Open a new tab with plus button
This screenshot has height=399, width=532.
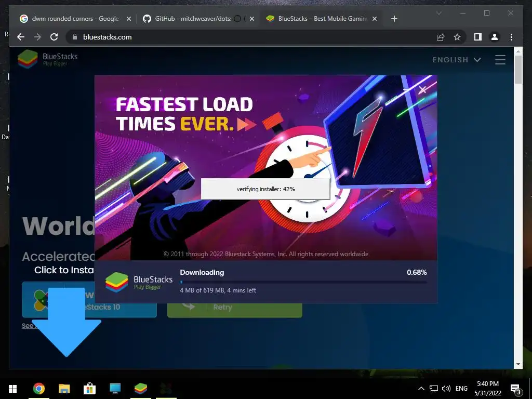click(x=394, y=19)
